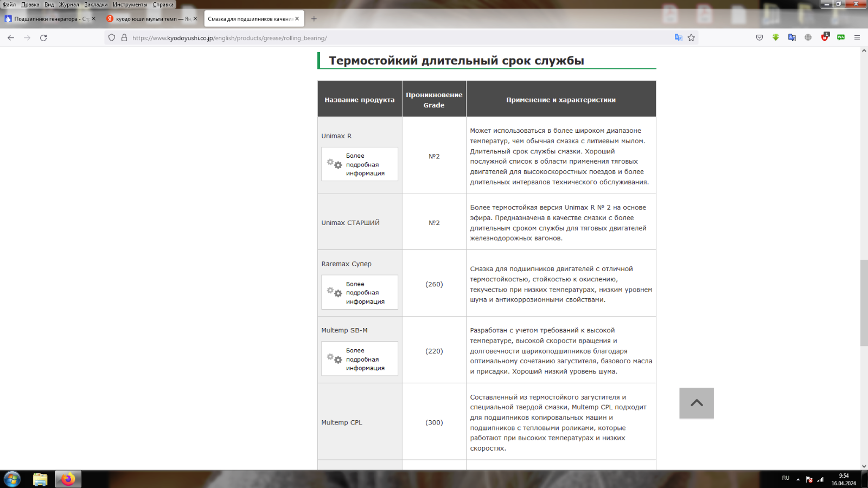The height and width of the screenshot is (488, 868).
Task: Open the uBlock shield extension
Action: pyautogui.click(x=825, y=37)
